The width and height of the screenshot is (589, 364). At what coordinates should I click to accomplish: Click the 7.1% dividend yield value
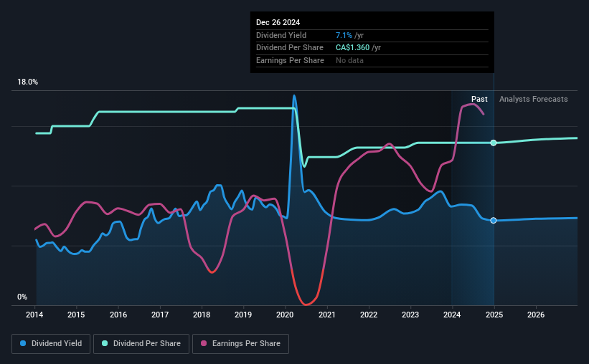click(344, 35)
